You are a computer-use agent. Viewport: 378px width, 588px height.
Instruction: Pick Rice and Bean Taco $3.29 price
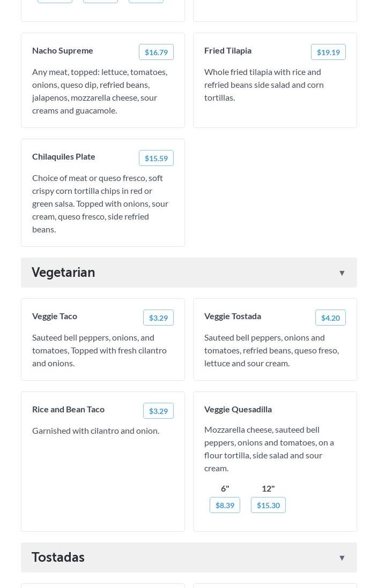click(x=158, y=411)
